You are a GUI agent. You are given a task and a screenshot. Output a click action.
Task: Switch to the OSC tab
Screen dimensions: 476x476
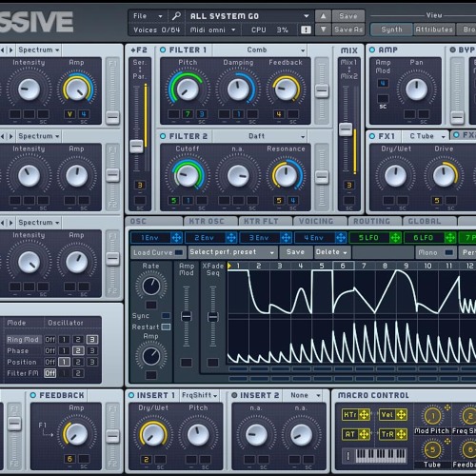154,221
